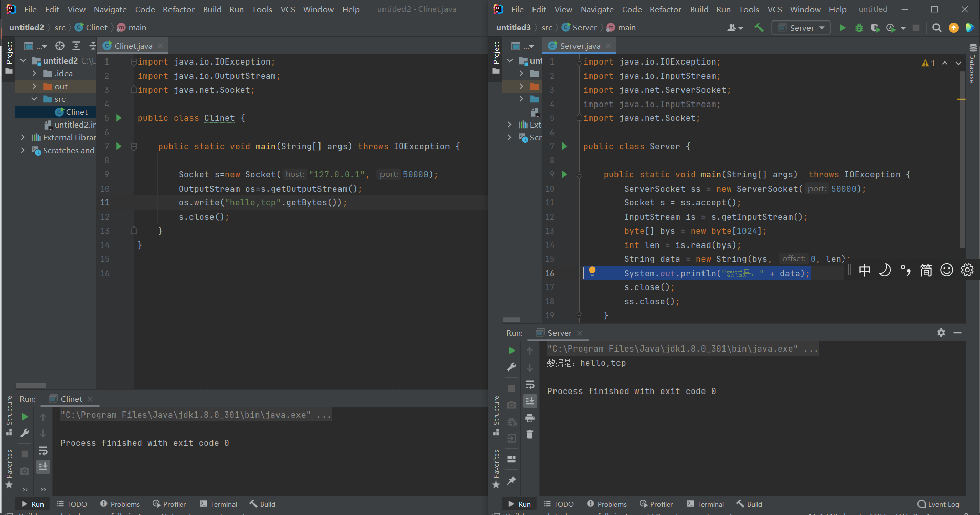Click IME emoji smiley icon
This screenshot has width=980, height=515.
[x=947, y=270]
